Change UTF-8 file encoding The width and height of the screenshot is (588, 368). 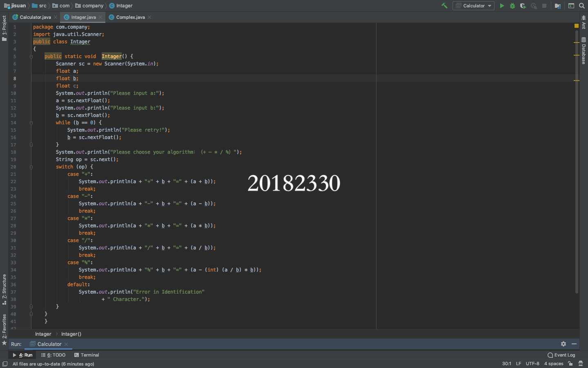[x=532, y=364]
